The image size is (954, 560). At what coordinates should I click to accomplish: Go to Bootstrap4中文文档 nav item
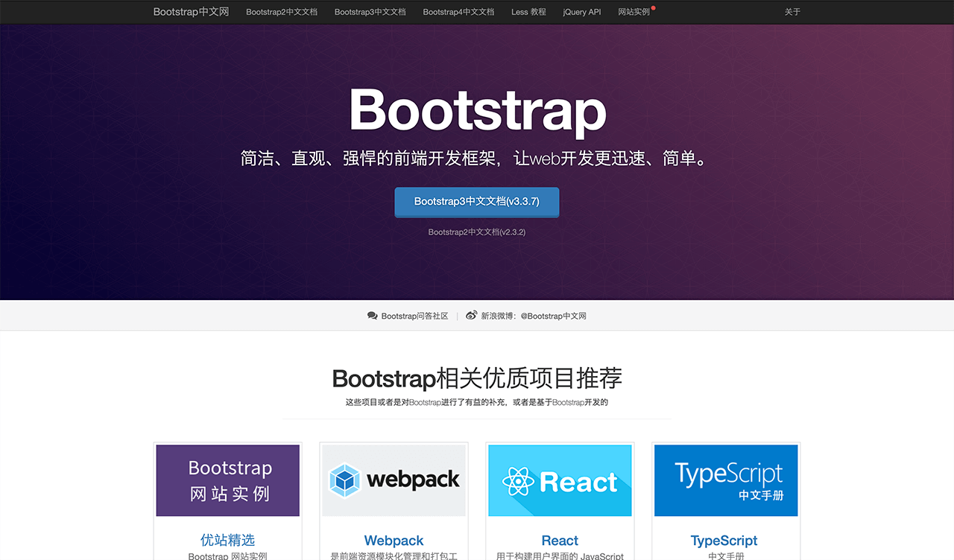click(458, 12)
